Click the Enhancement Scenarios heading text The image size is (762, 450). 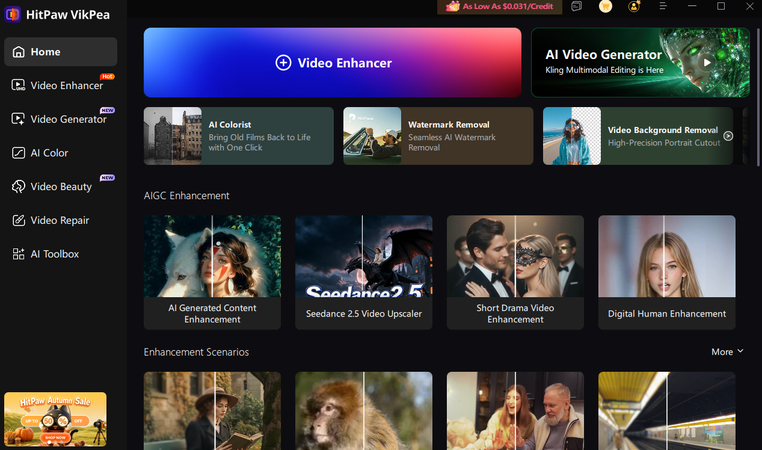tap(196, 352)
